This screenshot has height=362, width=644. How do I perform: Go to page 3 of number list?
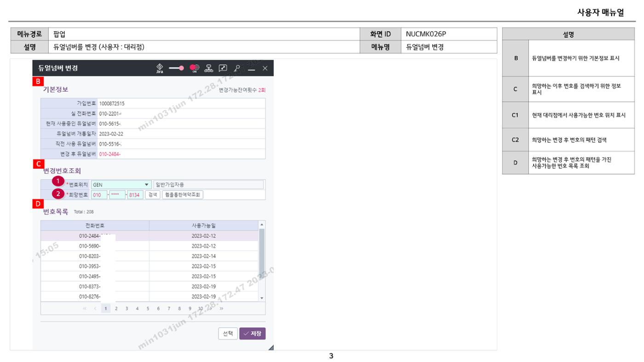click(126, 308)
